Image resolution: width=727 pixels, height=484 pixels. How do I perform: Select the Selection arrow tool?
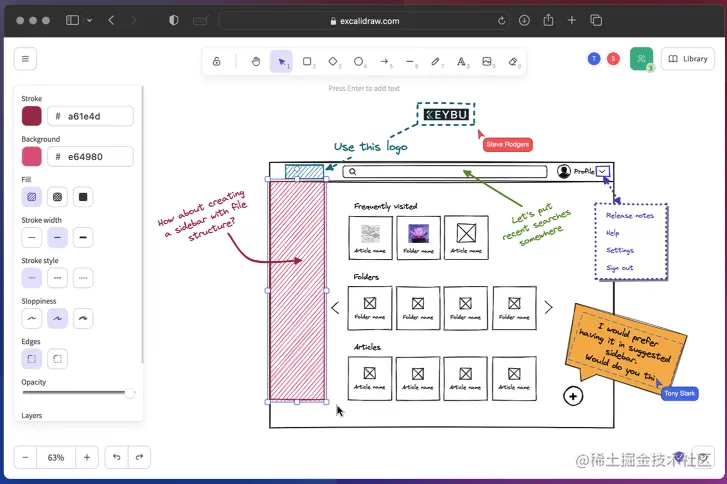[x=281, y=62]
